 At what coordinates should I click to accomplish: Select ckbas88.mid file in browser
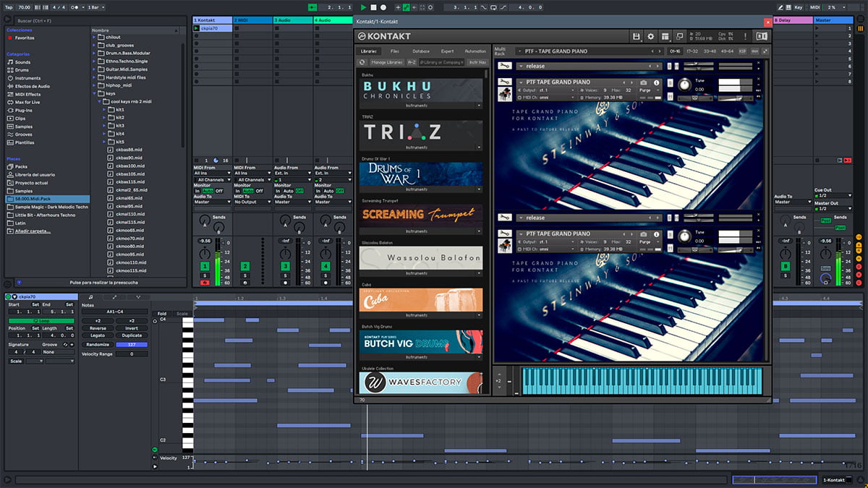coord(129,150)
